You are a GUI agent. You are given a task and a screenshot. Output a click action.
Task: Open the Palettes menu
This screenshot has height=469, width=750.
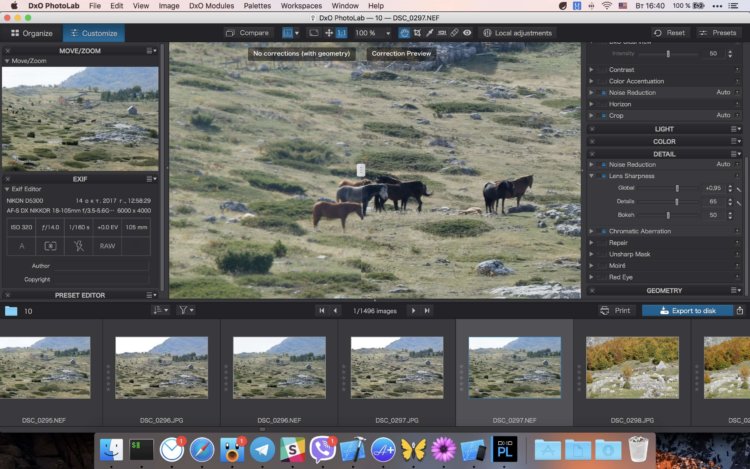point(257,6)
